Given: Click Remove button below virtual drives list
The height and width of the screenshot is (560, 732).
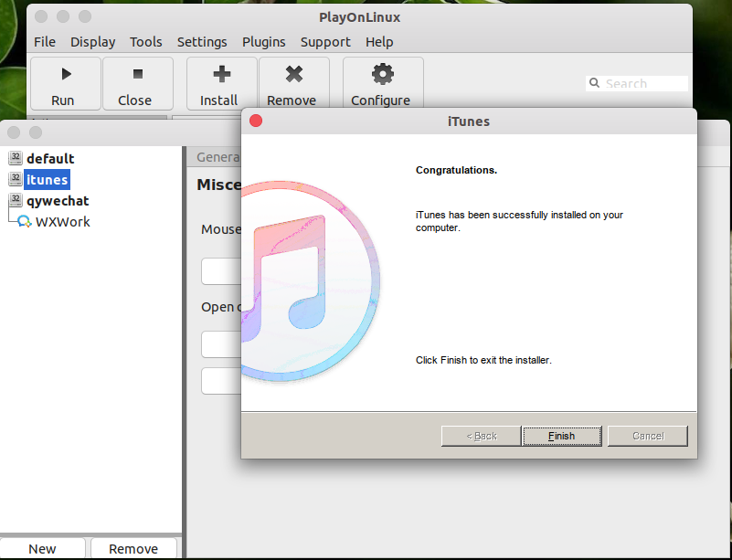Looking at the screenshot, I should (x=133, y=548).
